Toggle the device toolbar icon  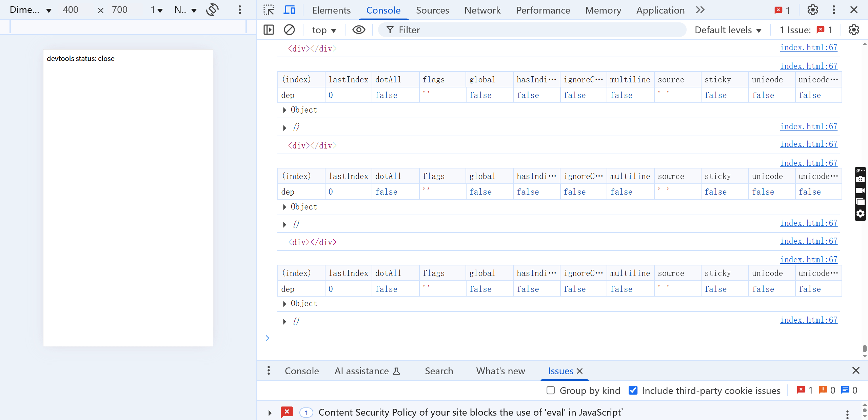point(289,10)
